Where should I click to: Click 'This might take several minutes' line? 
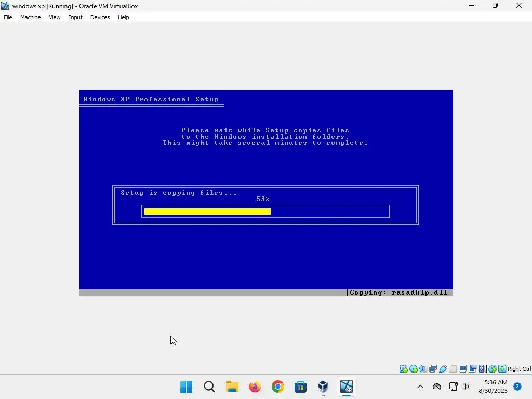[265, 143]
